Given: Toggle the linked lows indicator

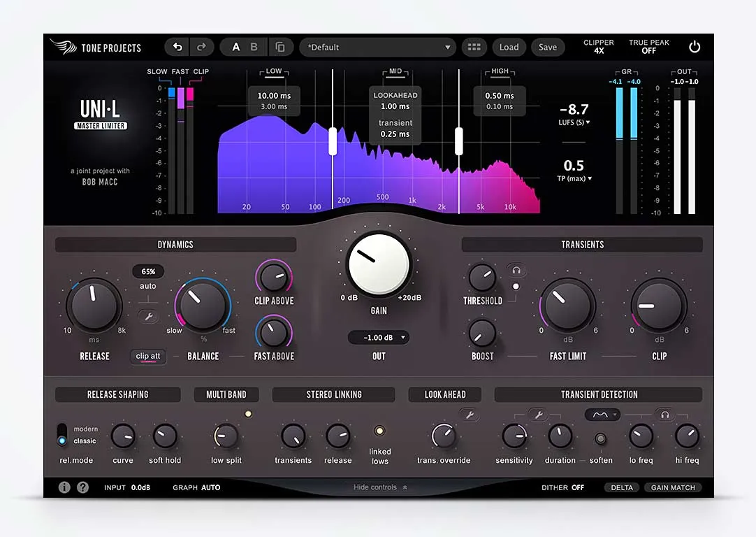Looking at the screenshot, I should coord(379,431).
